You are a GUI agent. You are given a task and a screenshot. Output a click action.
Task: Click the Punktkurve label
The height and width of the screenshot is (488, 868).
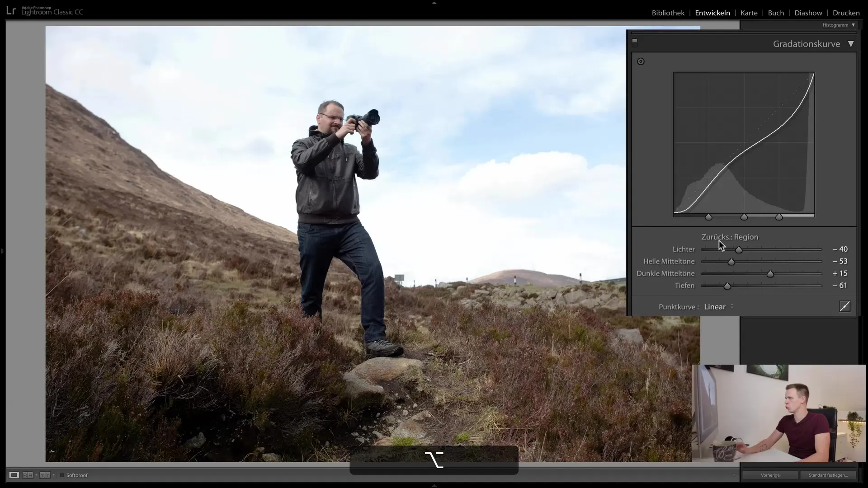[679, 307]
